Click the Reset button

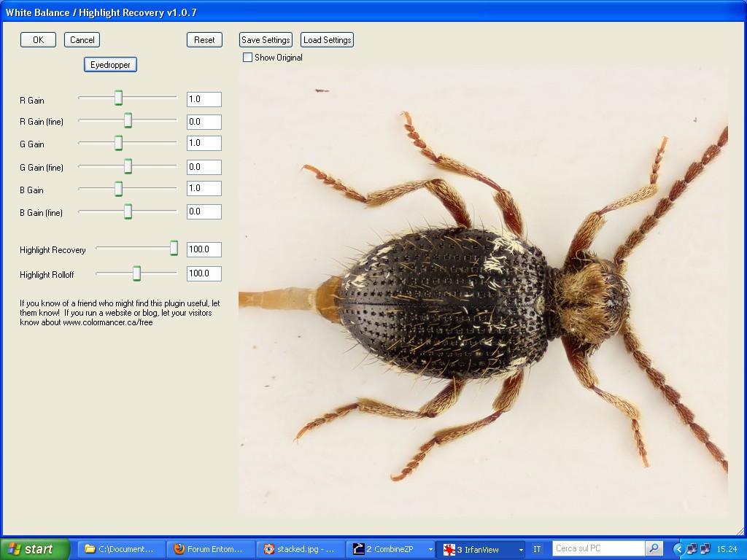204,40
